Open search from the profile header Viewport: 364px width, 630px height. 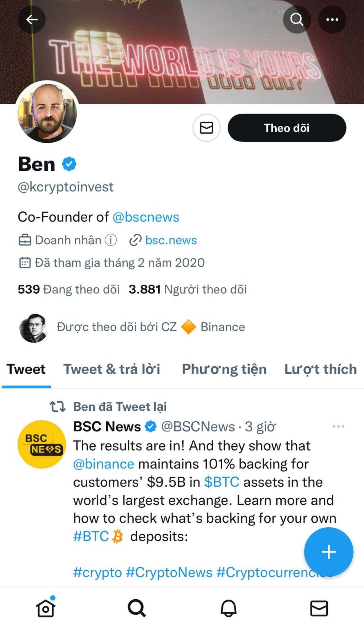[x=297, y=20]
